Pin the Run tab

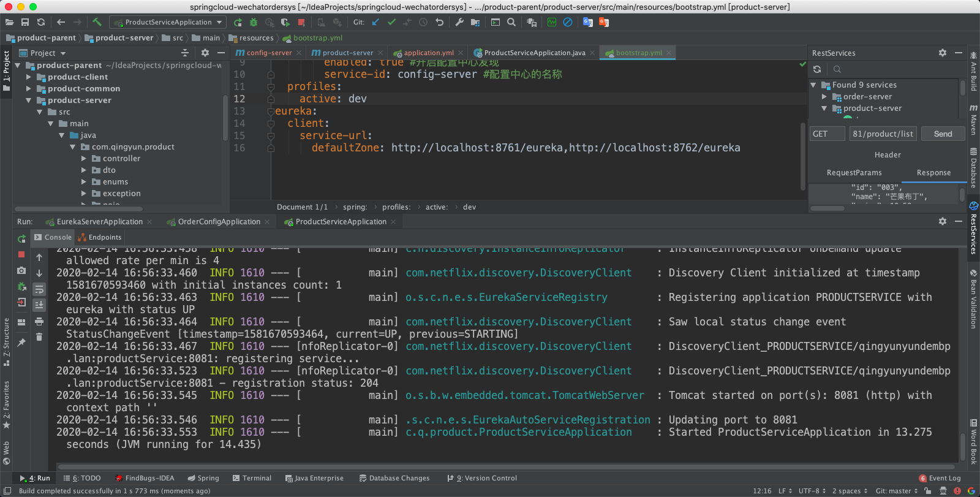(x=21, y=343)
